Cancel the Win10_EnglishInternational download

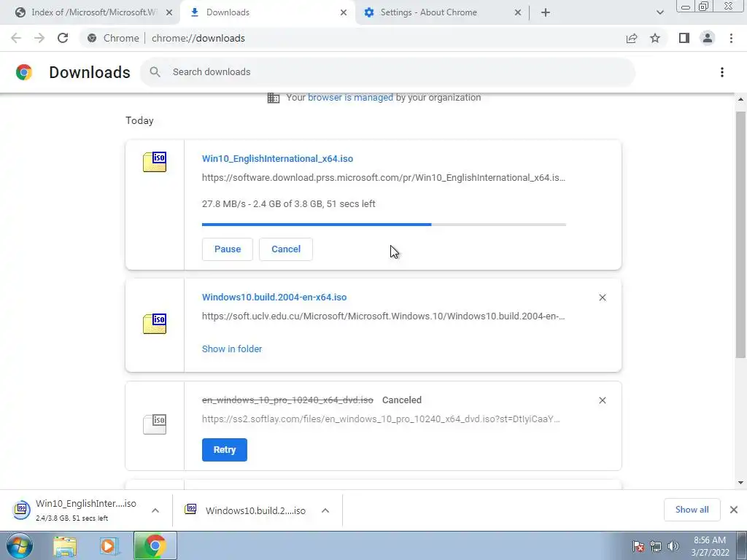coord(286,249)
